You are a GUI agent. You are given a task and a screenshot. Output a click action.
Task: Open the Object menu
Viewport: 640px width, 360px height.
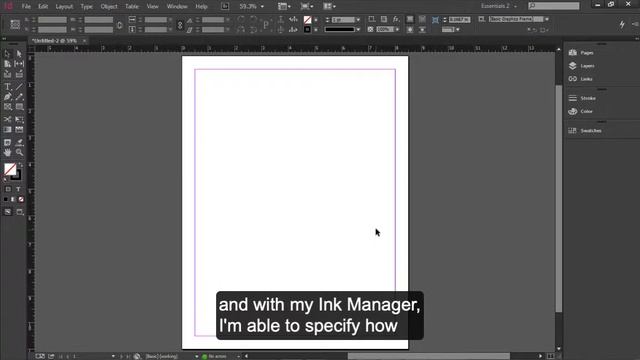coord(109,7)
